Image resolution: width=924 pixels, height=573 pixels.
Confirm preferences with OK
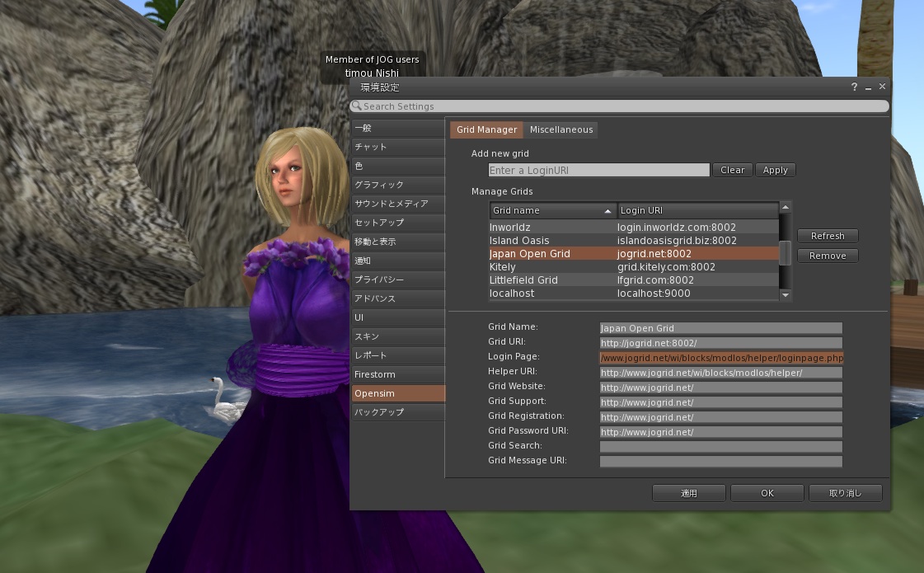click(767, 493)
